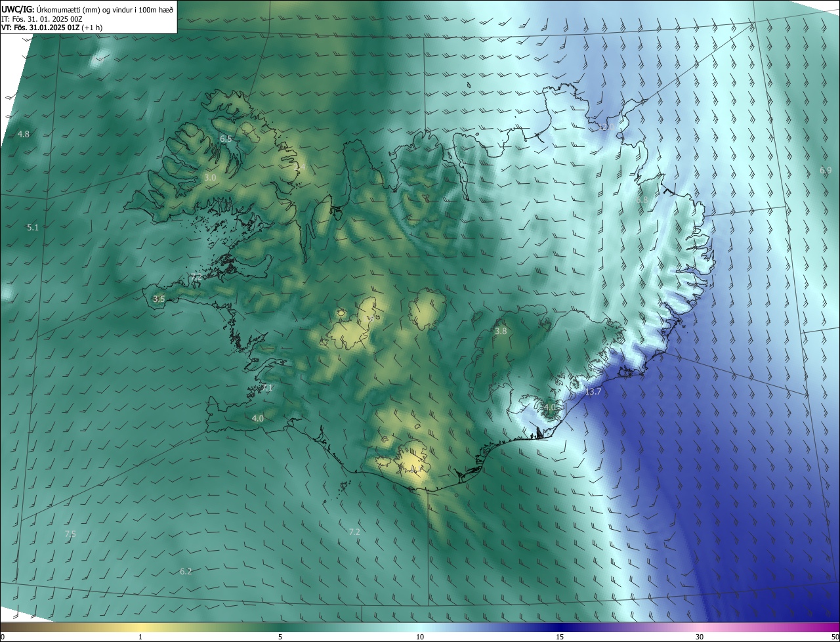
Task: Click the 6.8 value label in the east
Action: tap(642, 200)
